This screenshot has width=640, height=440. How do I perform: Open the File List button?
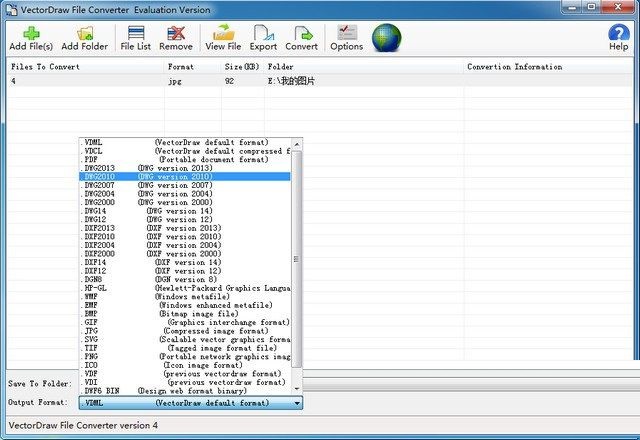(x=135, y=33)
